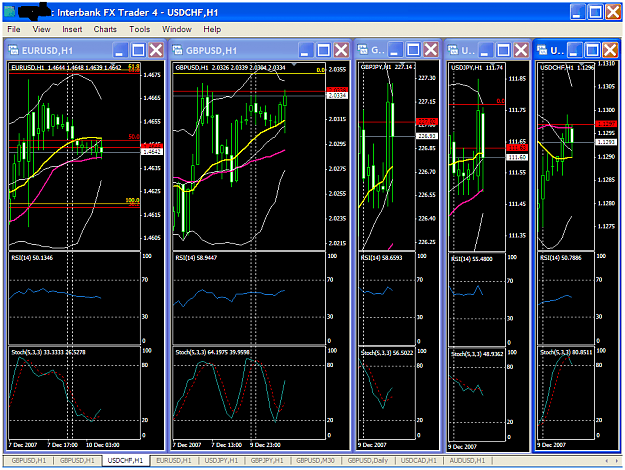Image resolution: width=625 pixels, height=470 pixels.
Task: Open the Charts menu
Action: coord(105,29)
